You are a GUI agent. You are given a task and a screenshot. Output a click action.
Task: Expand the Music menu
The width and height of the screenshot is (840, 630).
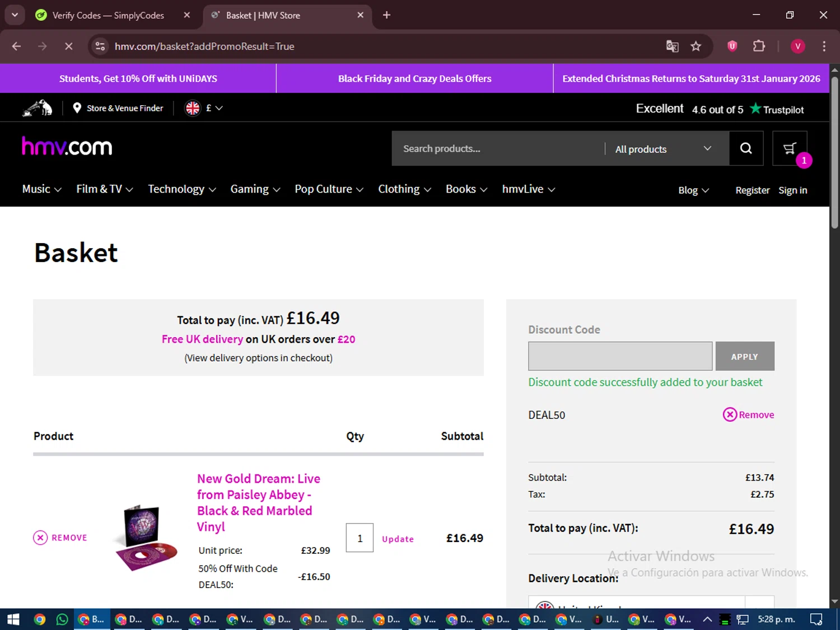[42, 189]
